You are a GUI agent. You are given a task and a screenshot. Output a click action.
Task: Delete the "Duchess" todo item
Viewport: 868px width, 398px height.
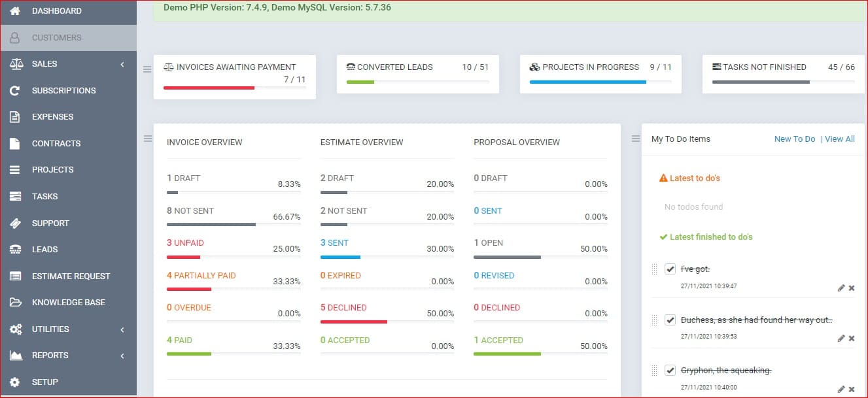pyautogui.click(x=852, y=339)
